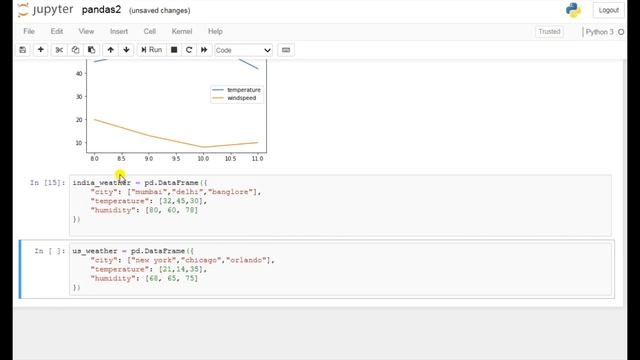Click the "new york" string in the code
The height and width of the screenshot is (360, 640).
click(x=154, y=260)
